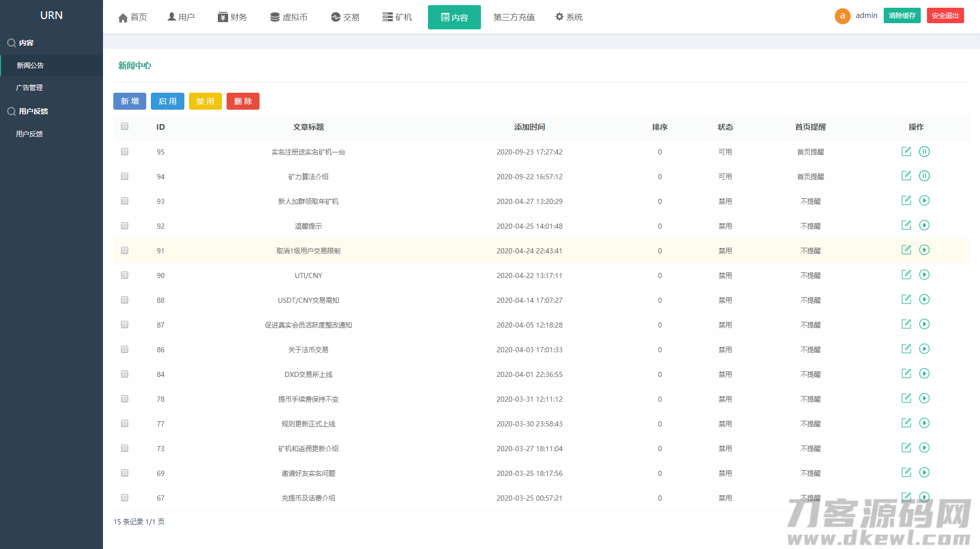Tick the checkbox for article ID 77
The height and width of the screenshot is (549, 980).
pos(125,423)
